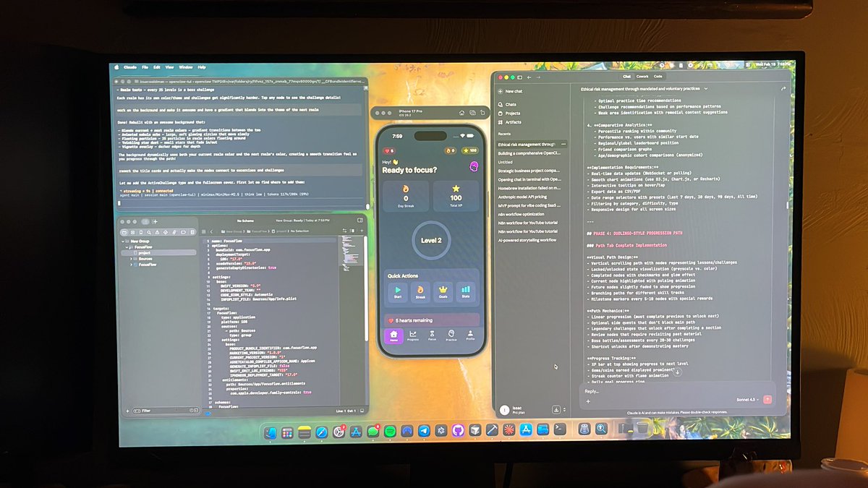Open Artifacts in Claude sidebar
868x488 pixels.
[509, 122]
